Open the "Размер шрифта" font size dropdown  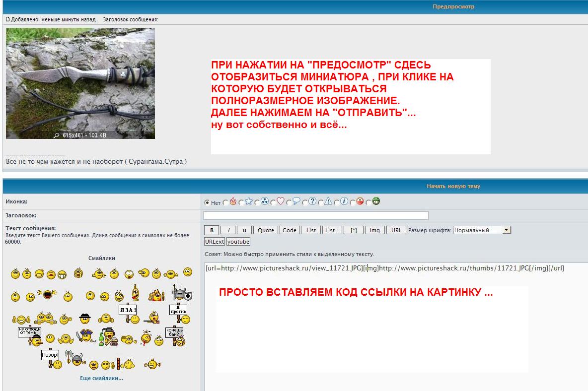click(x=482, y=230)
